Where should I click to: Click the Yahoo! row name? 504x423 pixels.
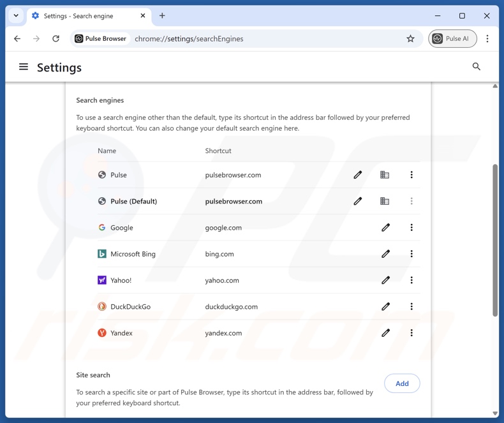click(x=121, y=280)
